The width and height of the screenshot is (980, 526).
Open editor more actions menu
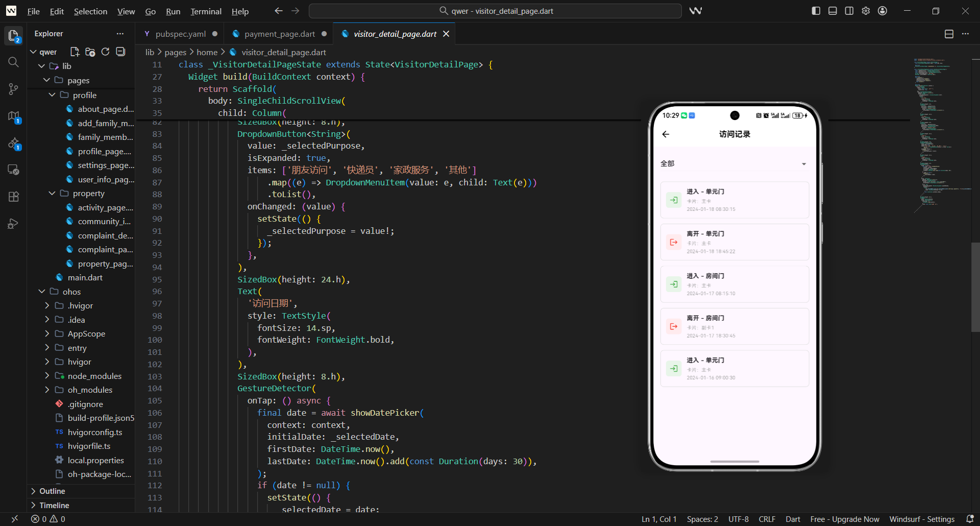965,34
